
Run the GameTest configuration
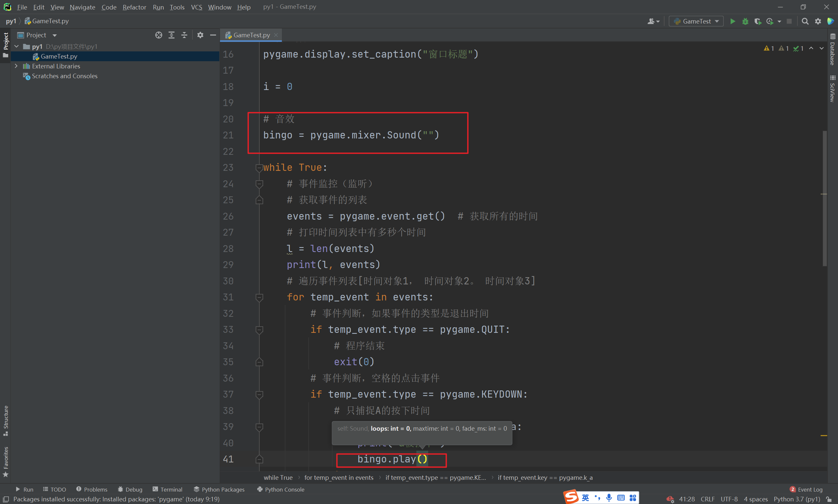click(732, 21)
